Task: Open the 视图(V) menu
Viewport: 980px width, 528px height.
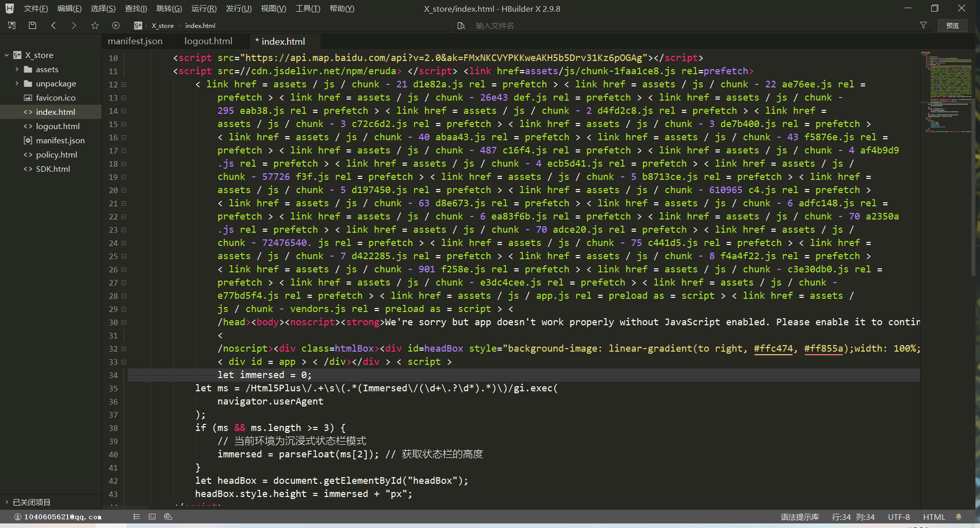Action: (273, 9)
